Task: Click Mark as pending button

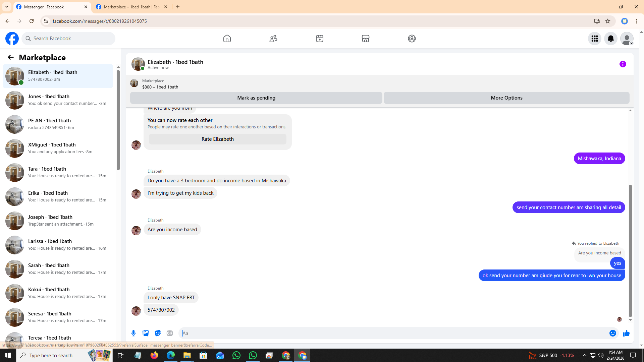Action: [x=256, y=98]
